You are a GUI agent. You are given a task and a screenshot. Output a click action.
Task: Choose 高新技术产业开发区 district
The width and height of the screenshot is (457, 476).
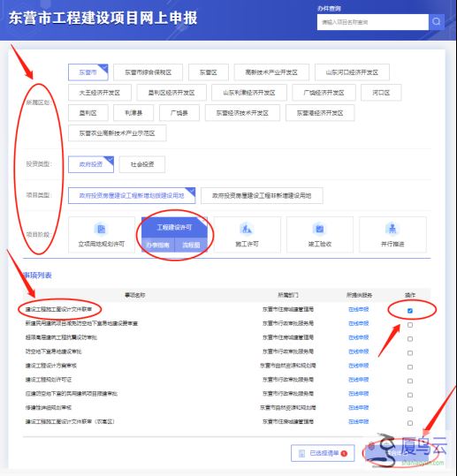pos(271,72)
